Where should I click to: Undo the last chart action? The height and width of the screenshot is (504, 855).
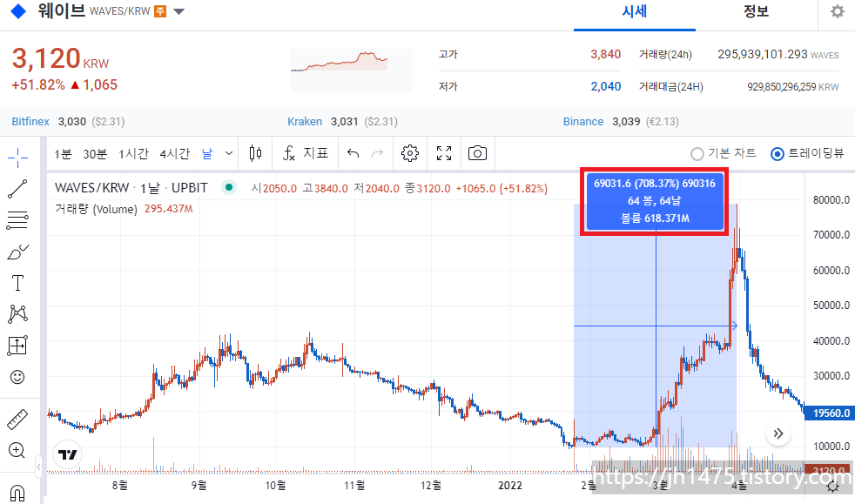pos(353,154)
